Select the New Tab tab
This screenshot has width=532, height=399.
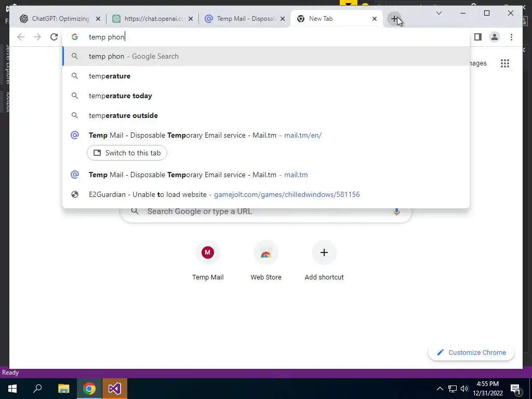click(336, 19)
